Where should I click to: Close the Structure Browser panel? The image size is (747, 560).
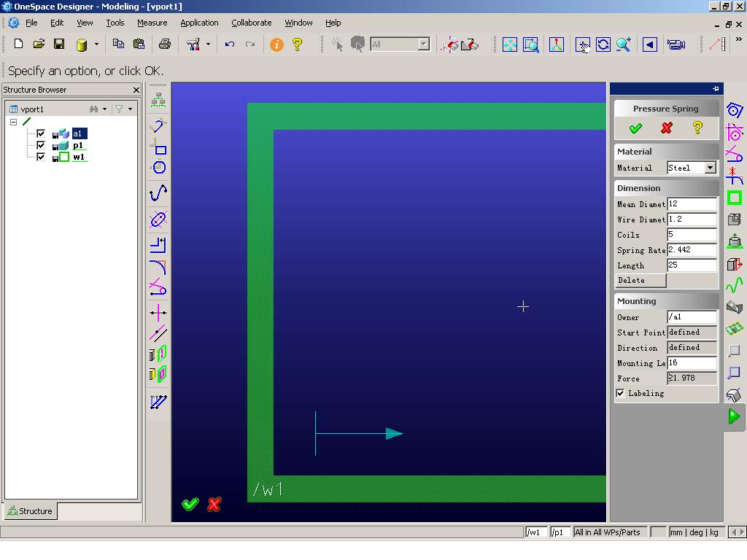pos(136,90)
